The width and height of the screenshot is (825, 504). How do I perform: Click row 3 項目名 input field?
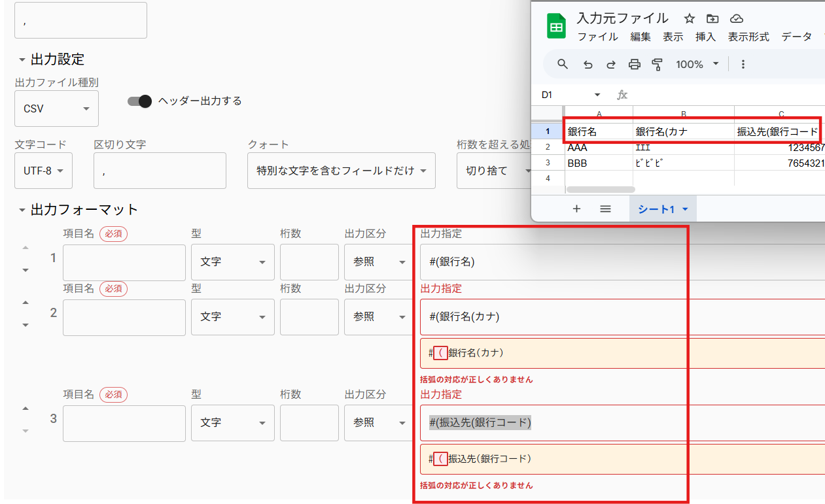(124, 423)
